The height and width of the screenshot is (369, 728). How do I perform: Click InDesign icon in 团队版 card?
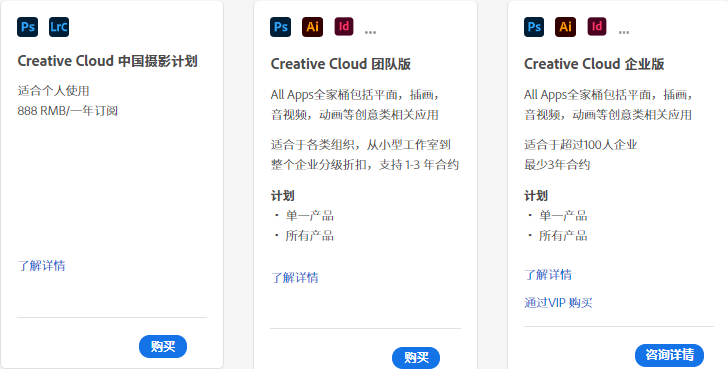344,26
